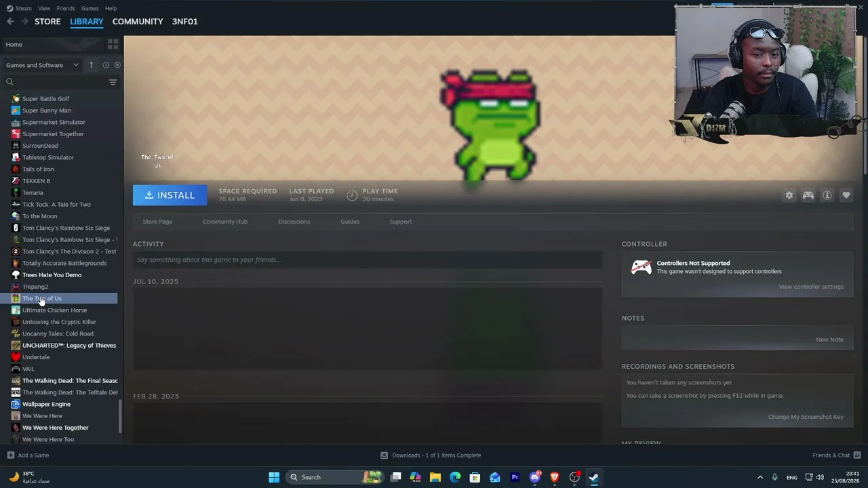
Task: Click the activity comment input field
Action: coord(368,260)
